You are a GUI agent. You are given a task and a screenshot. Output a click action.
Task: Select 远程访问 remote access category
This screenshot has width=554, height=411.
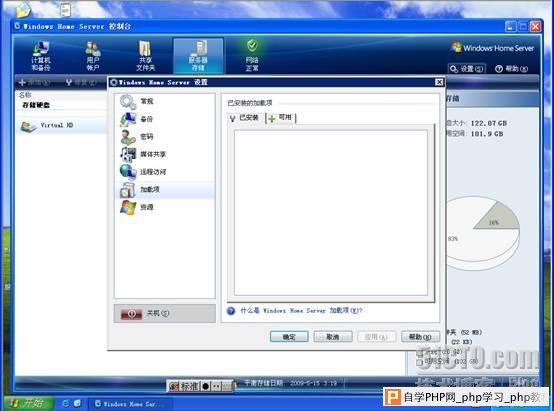[165, 172]
